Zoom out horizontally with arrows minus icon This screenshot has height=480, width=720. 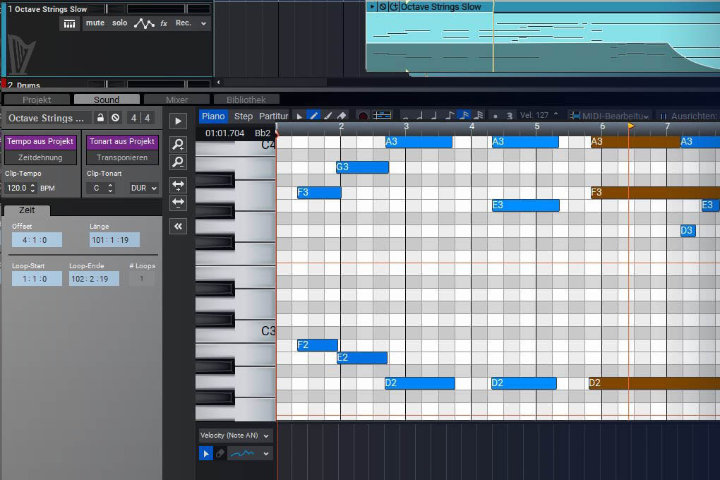pos(178,202)
